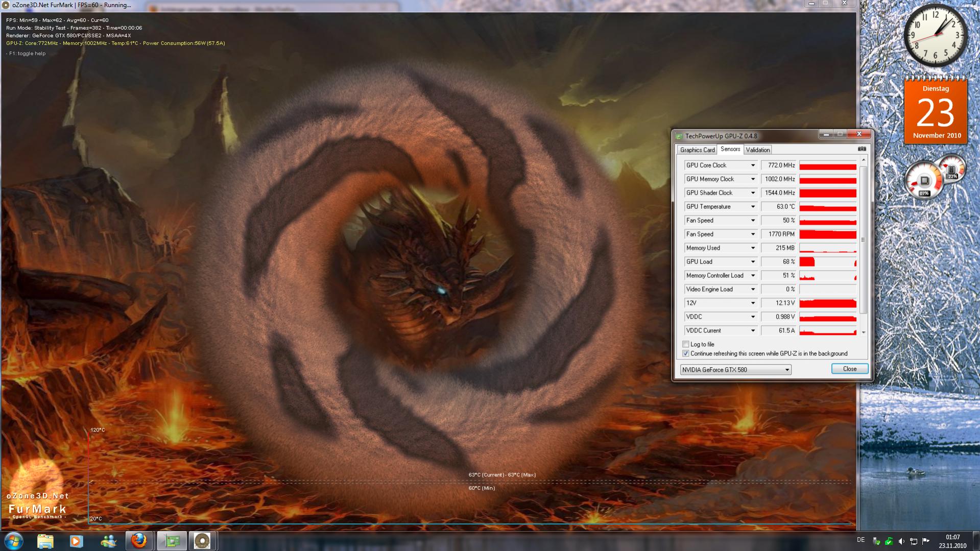
Task: Click the GPU Core Clock history graph
Action: (x=828, y=165)
